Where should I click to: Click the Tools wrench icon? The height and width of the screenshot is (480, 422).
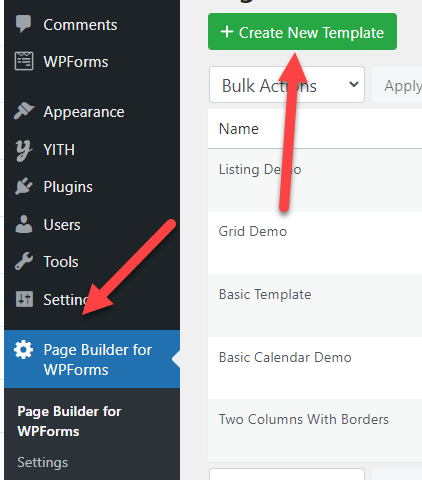[x=24, y=261]
